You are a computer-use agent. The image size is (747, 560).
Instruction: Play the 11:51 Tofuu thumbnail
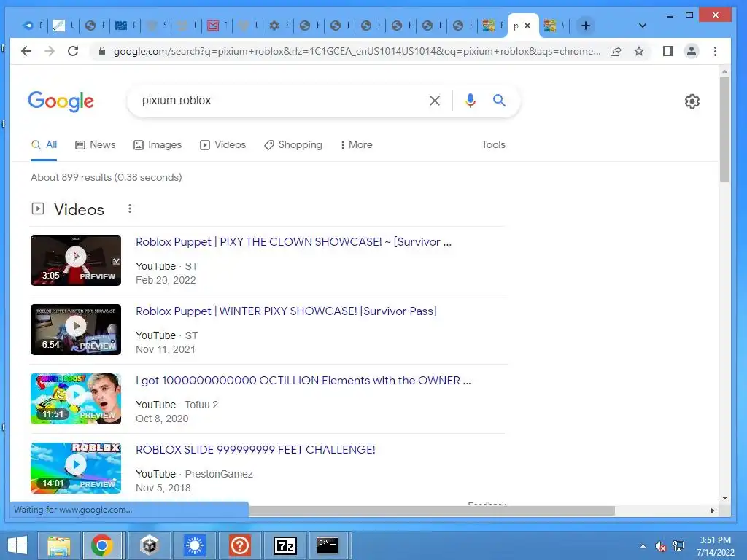pos(76,399)
